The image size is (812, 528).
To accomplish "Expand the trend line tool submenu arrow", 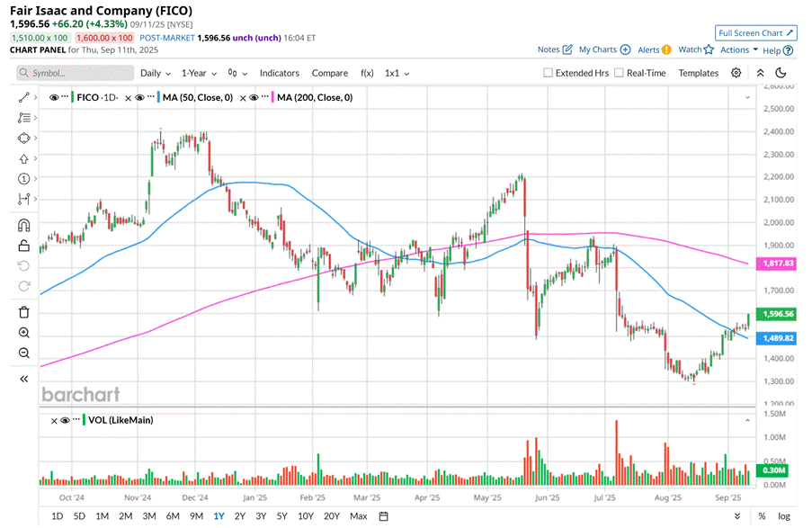I will pos(35,97).
